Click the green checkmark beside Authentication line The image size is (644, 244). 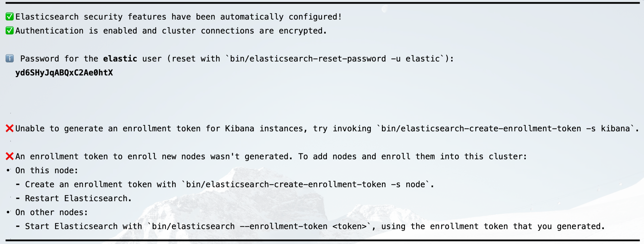[10, 31]
